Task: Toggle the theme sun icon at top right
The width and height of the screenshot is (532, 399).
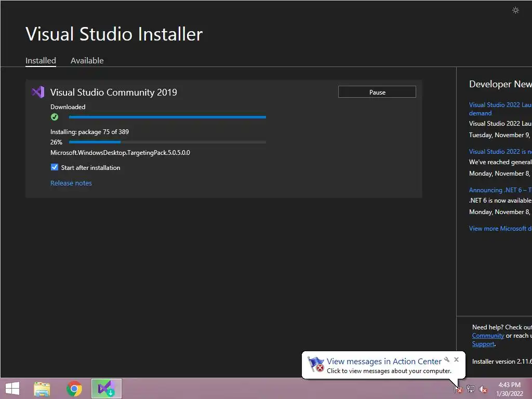Action: 515,10
